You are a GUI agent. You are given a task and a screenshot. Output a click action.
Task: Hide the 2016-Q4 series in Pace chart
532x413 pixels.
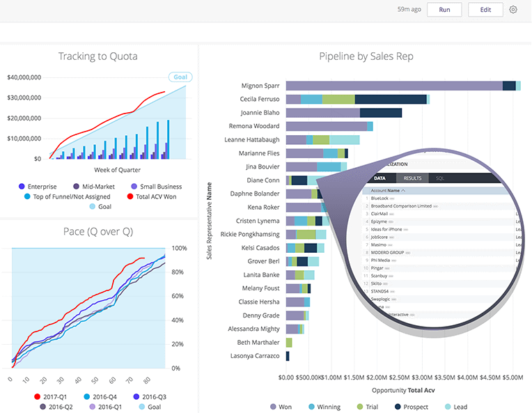click(x=102, y=396)
